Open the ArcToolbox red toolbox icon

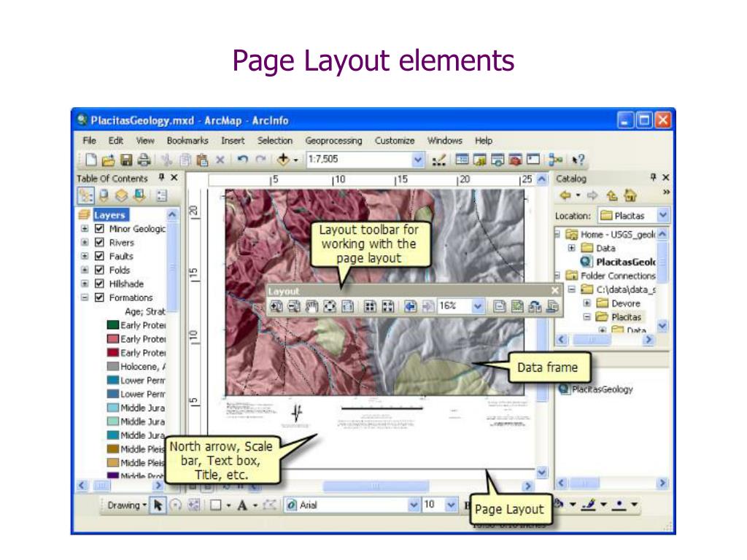click(x=516, y=160)
